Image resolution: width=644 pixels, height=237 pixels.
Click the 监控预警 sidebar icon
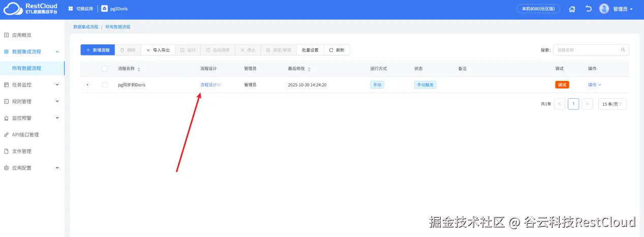[x=7, y=118]
